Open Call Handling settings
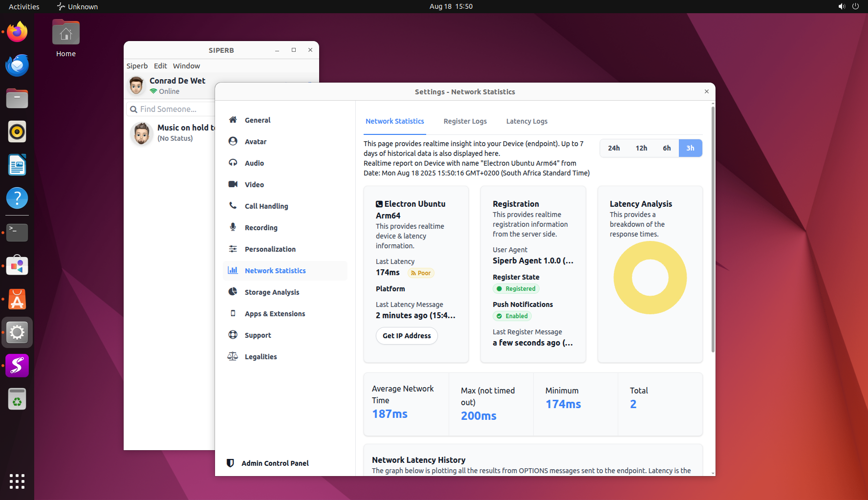 (x=266, y=206)
